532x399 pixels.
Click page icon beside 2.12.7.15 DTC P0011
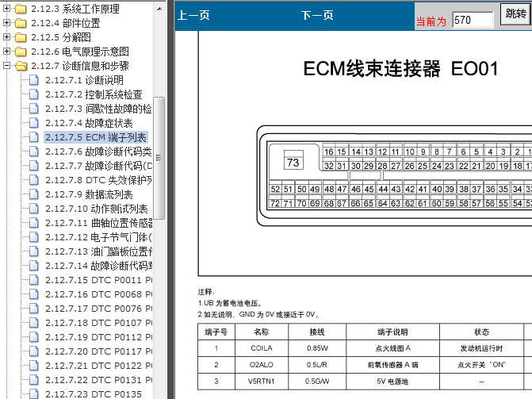click(33, 280)
